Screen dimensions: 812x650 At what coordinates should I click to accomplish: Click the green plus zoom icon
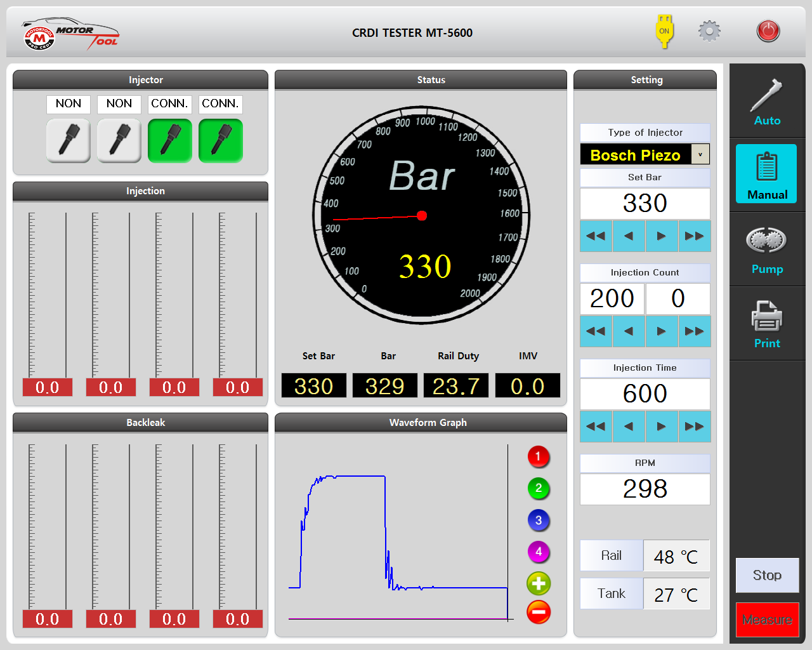539,583
